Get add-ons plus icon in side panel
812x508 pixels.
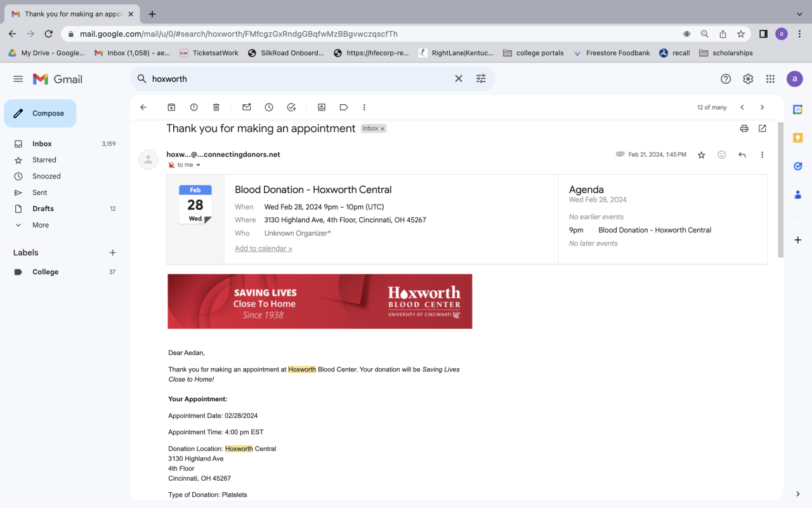(x=798, y=240)
